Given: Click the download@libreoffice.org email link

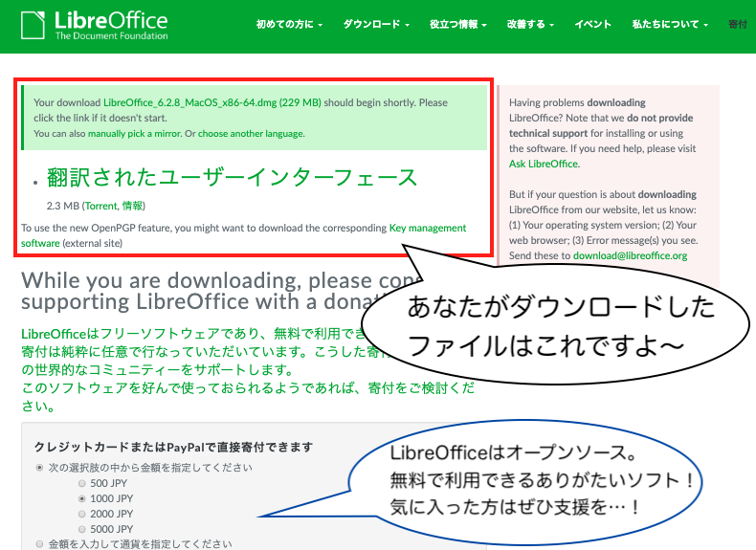Looking at the screenshot, I should point(631,255).
